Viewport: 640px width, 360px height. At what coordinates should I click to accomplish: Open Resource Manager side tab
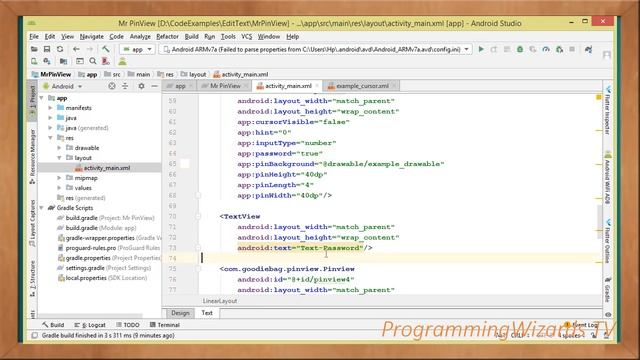tap(33, 157)
